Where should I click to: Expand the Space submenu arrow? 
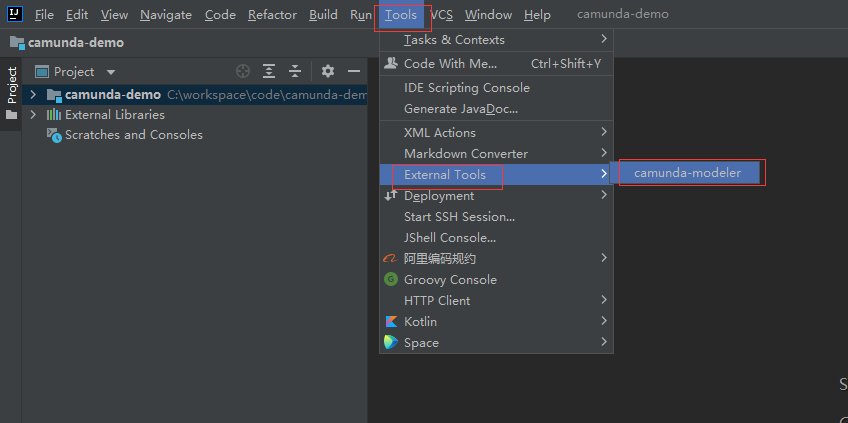tap(604, 342)
